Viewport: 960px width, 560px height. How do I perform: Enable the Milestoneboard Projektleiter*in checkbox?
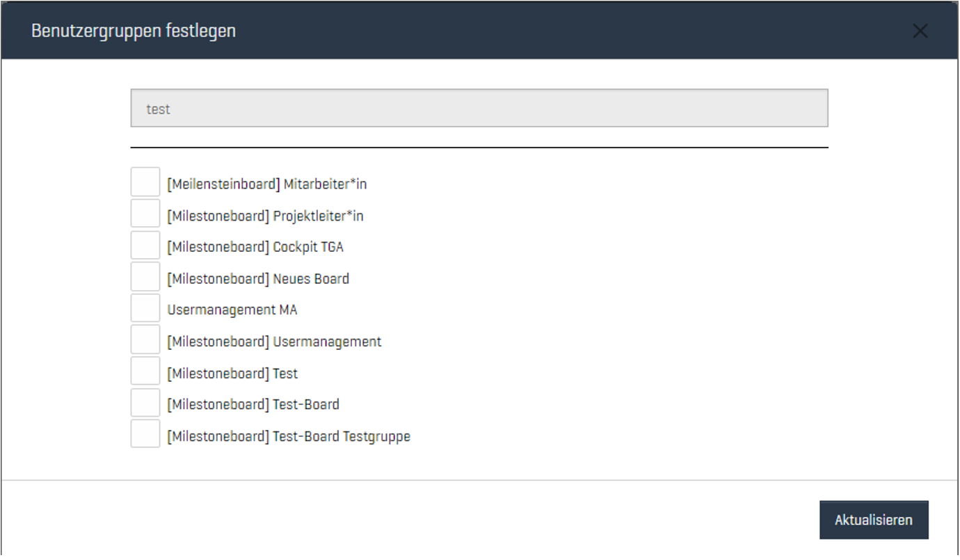(145, 214)
